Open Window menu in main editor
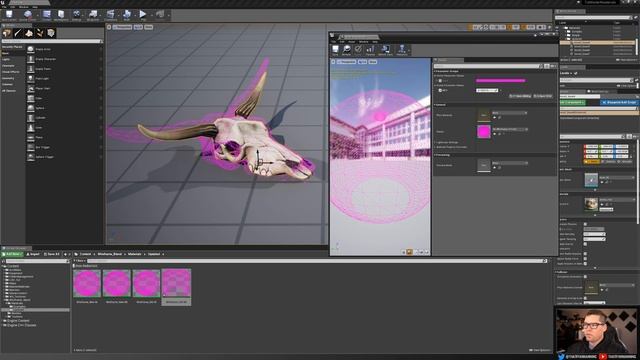 tap(24, 7)
